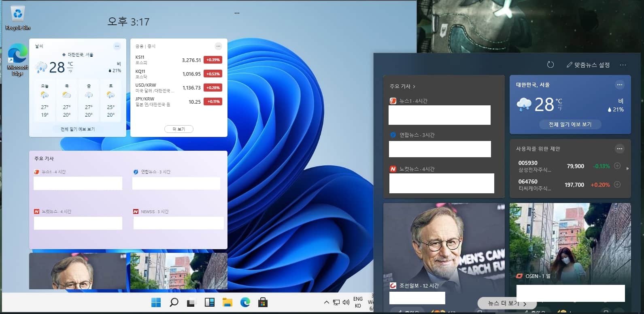Expand the 주요 기사 headlines section
Image resolution: width=644 pixels, height=314 pixels.
point(402,86)
